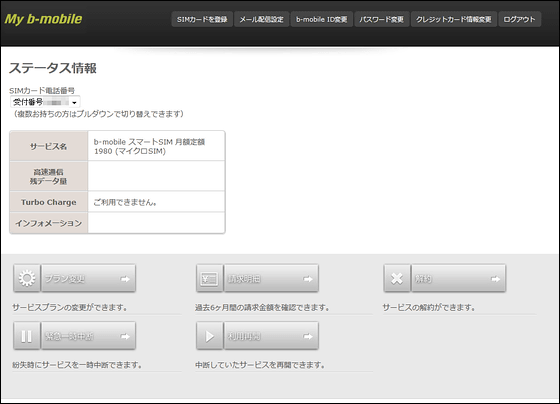This screenshot has width=560, height=404.
Task: Click ログアウト to log out
Action: tap(519, 19)
